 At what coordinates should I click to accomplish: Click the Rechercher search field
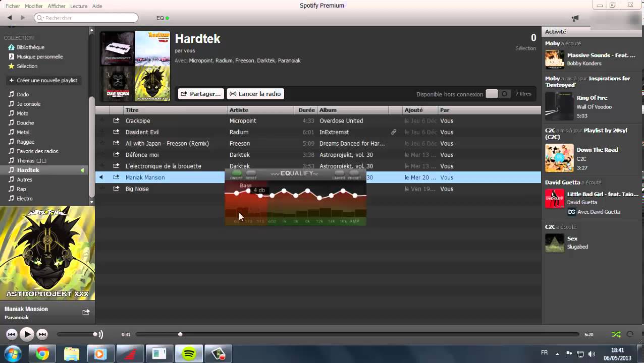(x=86, y=18)
